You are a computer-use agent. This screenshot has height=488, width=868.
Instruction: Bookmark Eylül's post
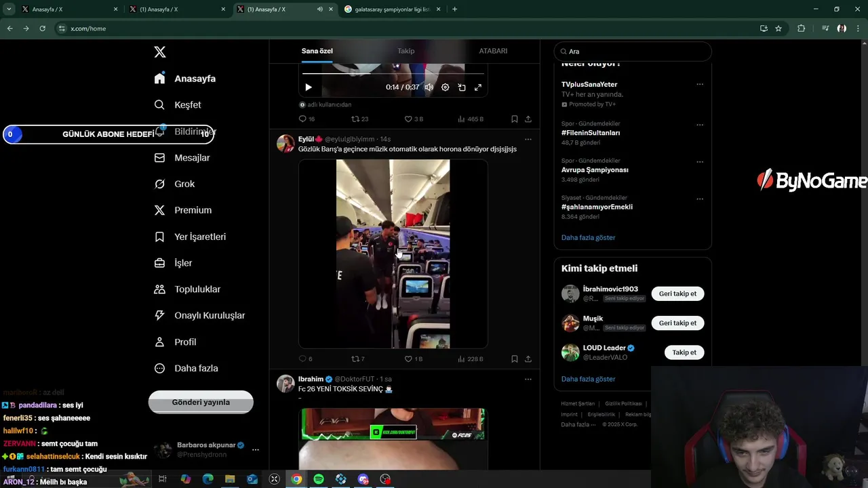[x=515, y=359]
